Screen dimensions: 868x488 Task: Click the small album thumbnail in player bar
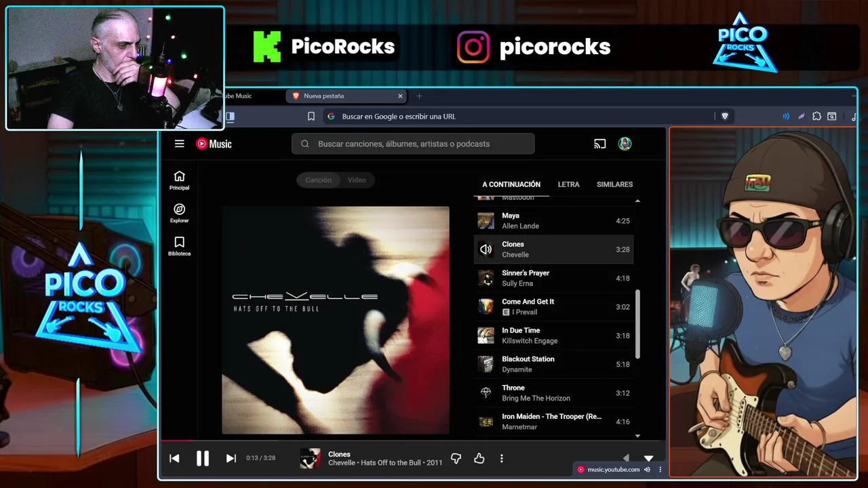point(310,458)
